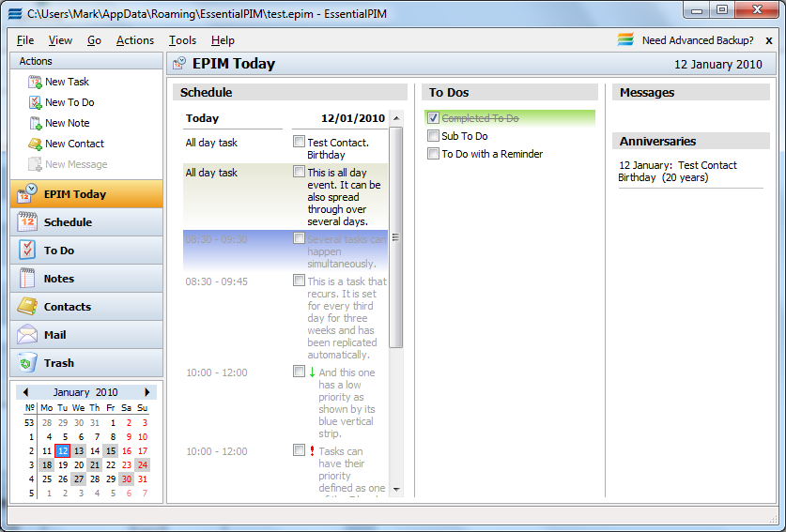Check the Test Contact Birthday task checkbox
786x532 pixels.
(x=299, y=142)
